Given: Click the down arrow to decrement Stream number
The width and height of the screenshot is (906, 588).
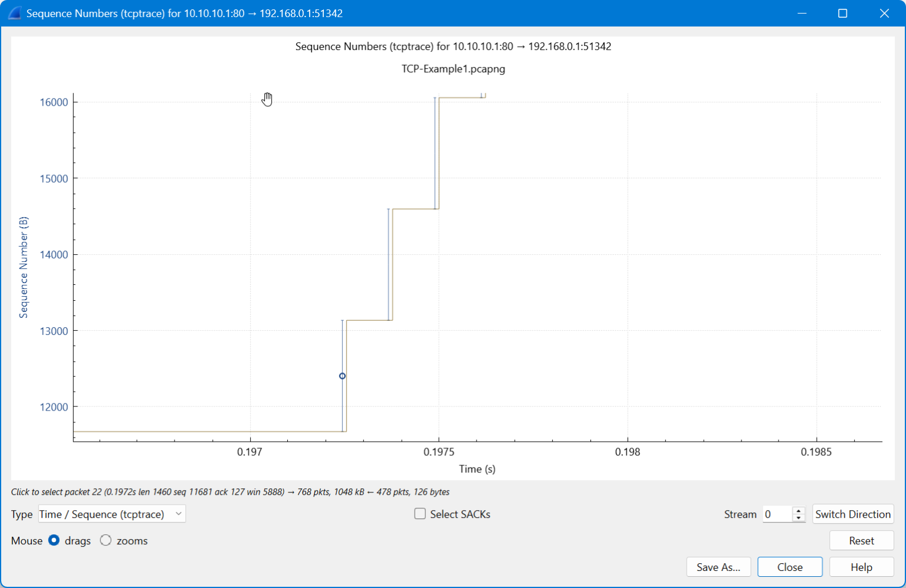Looking at the screenshot, I should click(x=799, y=517).
